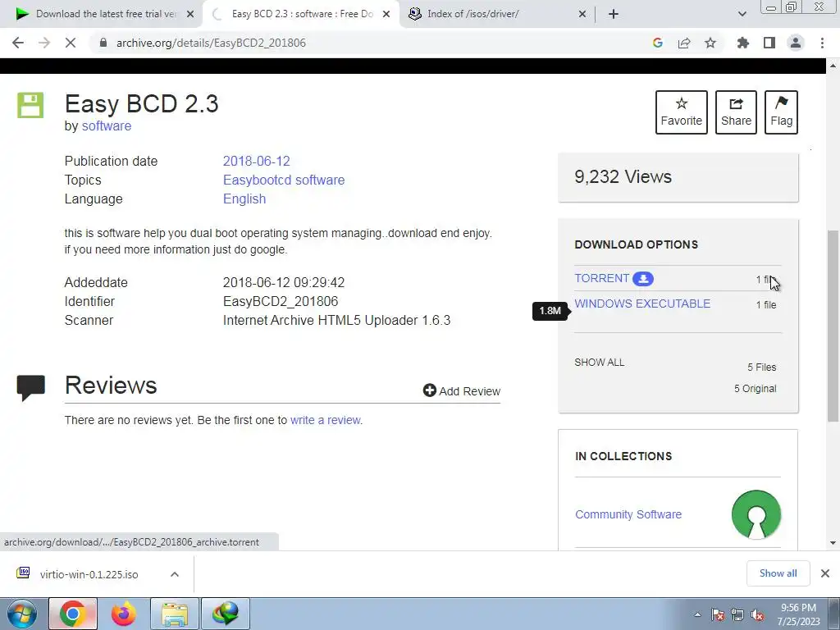Click the network tray icon
Screen dimensions: 840x630
(737, 615)
